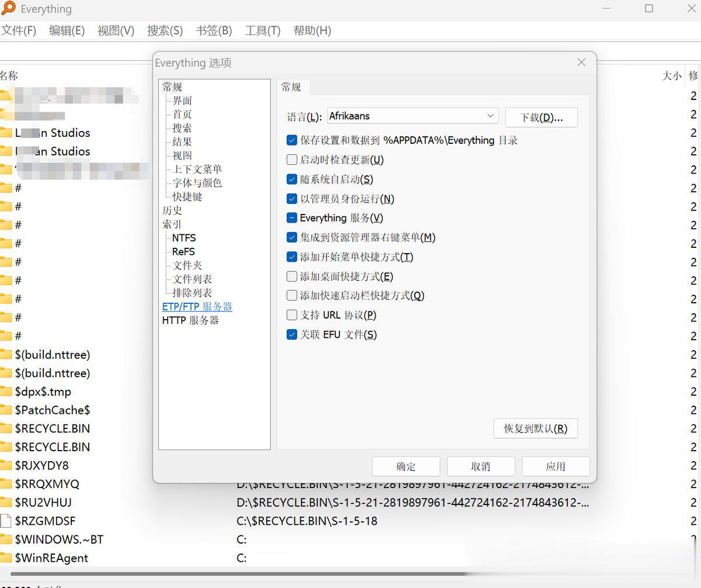Select 搜索 in the options tree
This screenshot has width=701, height=588.
pyautogui.click(x=182, y=128)
